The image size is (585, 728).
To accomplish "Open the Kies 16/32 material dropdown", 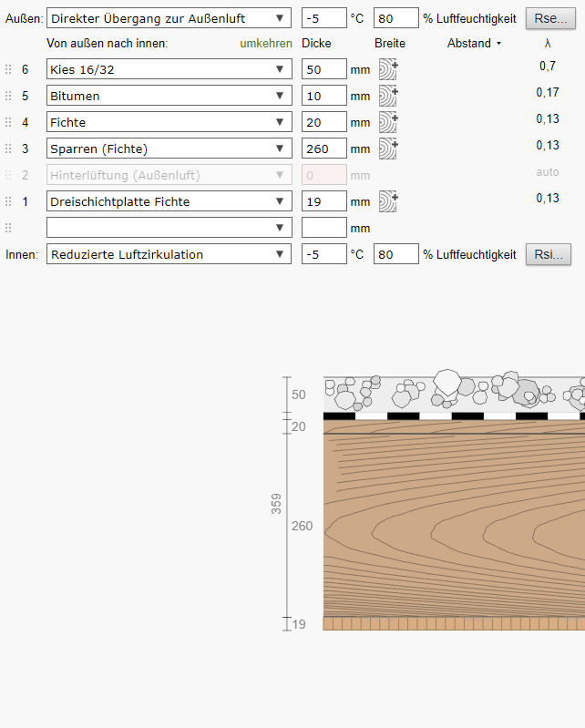I will [x=169, y=69].
